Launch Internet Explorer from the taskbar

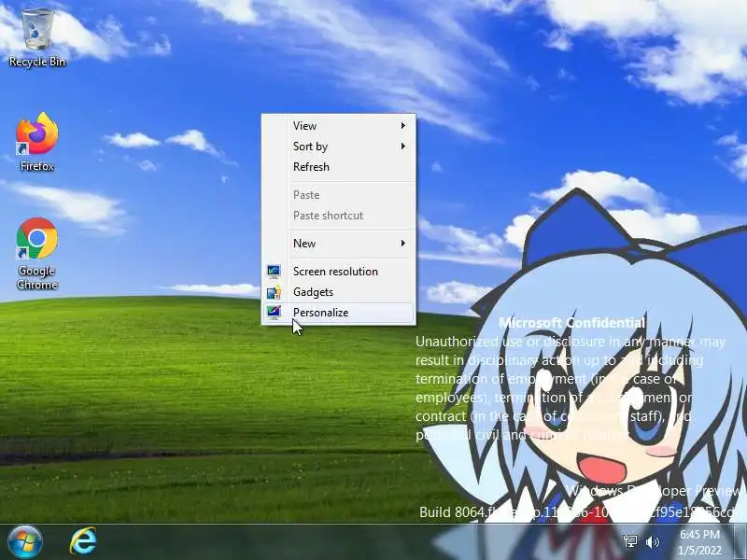point(83,541)
